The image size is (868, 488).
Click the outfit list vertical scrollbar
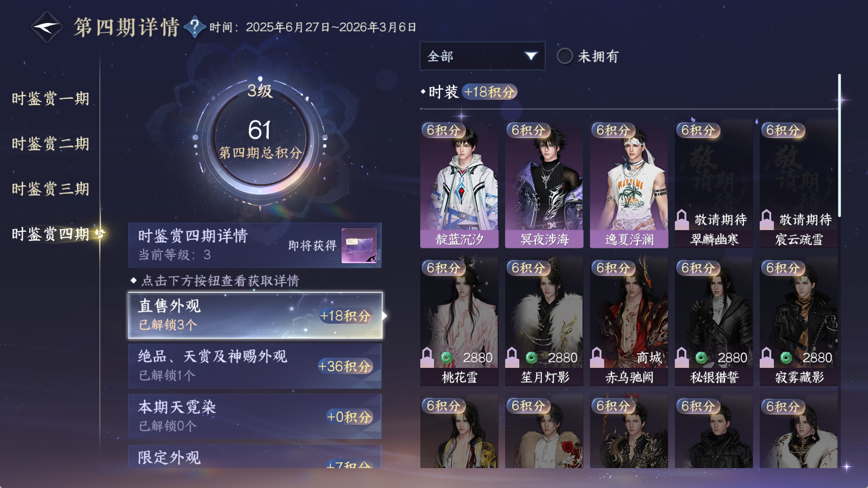[839, 146]
